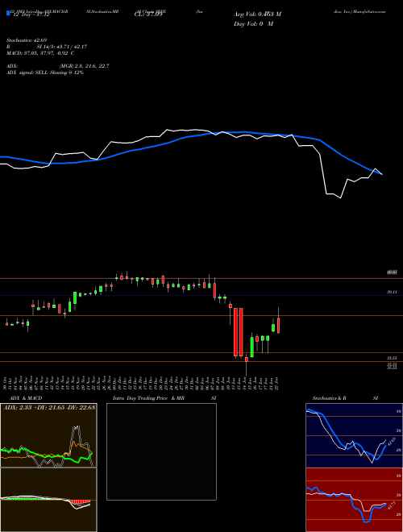Click the 'Day Vol: 0 M' text
This screenshot has height=532, width=403.
[253, 24]
